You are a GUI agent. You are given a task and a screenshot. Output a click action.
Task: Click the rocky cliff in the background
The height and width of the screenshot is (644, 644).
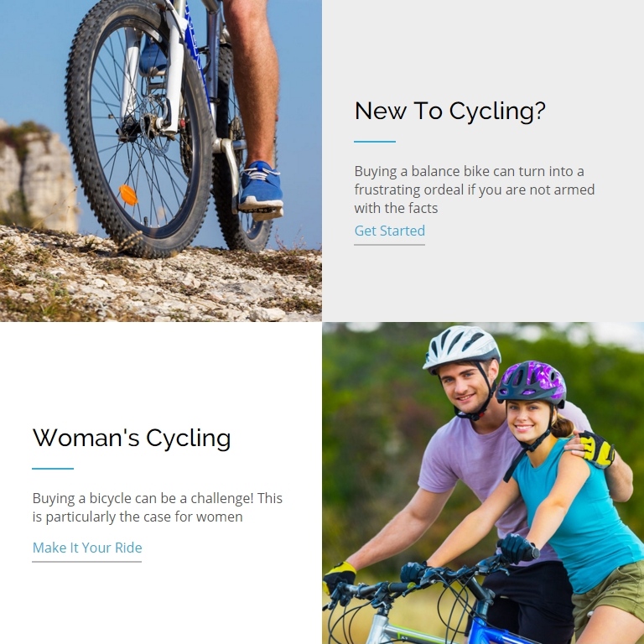coord(37,177)
